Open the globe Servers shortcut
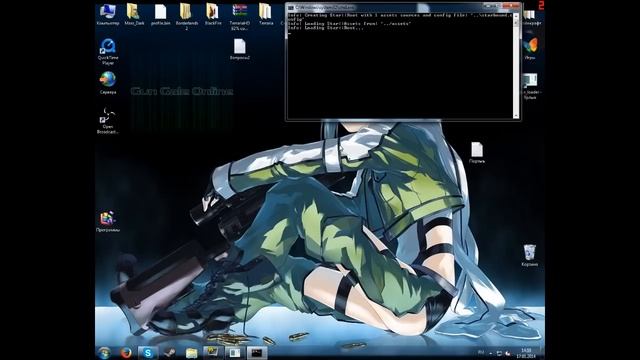 108,83
